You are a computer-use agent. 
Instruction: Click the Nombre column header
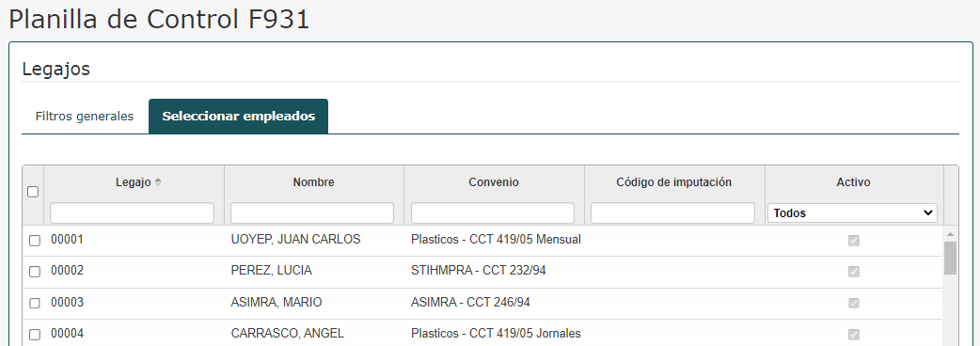tap(314, 182)
